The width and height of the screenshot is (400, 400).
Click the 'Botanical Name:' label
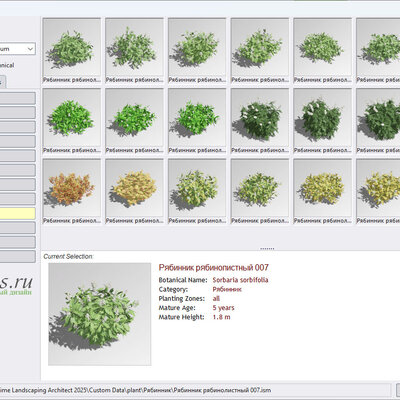183,280
